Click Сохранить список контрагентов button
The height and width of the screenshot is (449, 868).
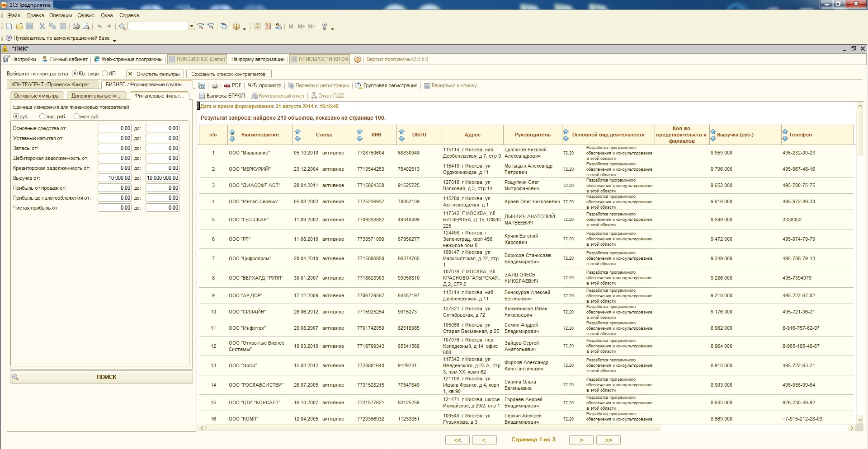tap(229, 74)
